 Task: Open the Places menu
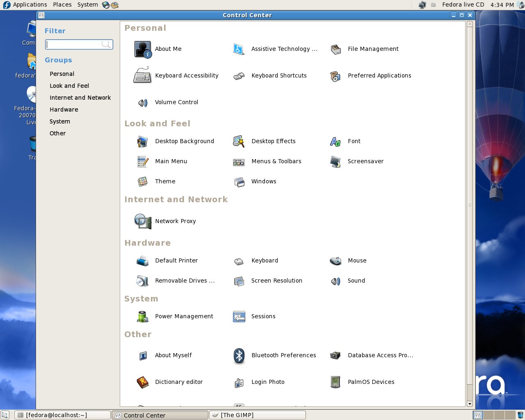pos(62,5)
